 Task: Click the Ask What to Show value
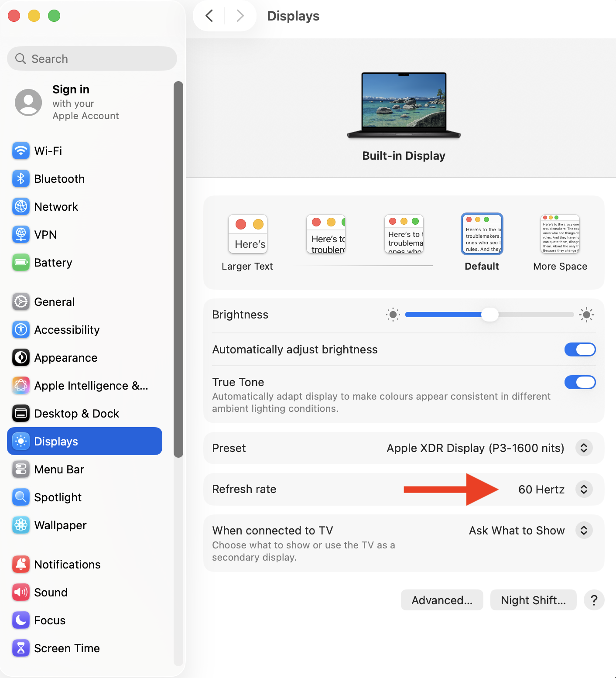coord(517,531)
